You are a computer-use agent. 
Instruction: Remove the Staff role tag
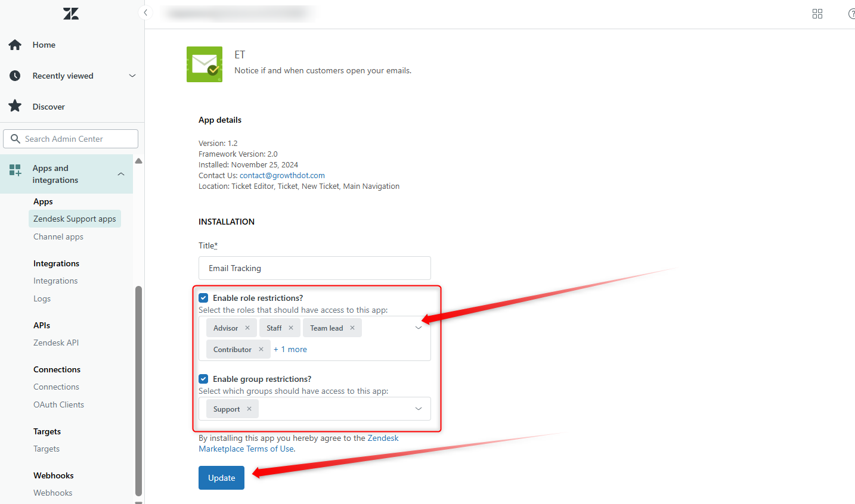(291, 328)
